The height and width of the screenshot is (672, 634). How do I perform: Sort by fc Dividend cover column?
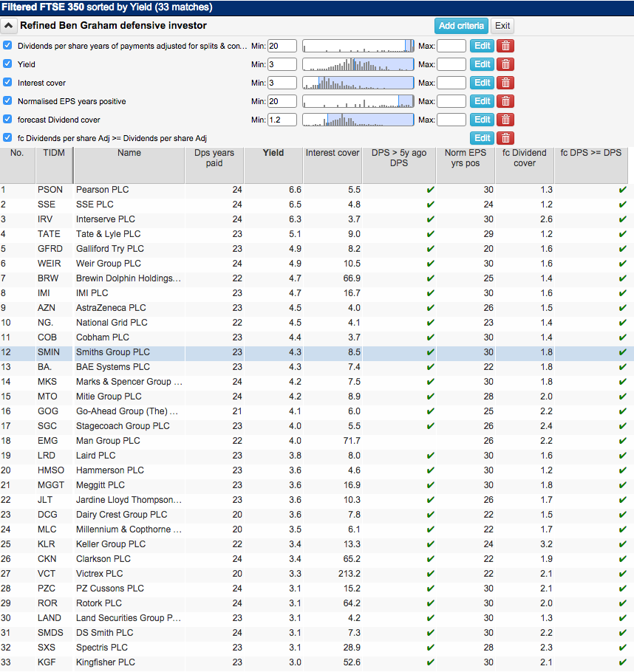pyautogui.click(x=525, y=165)
